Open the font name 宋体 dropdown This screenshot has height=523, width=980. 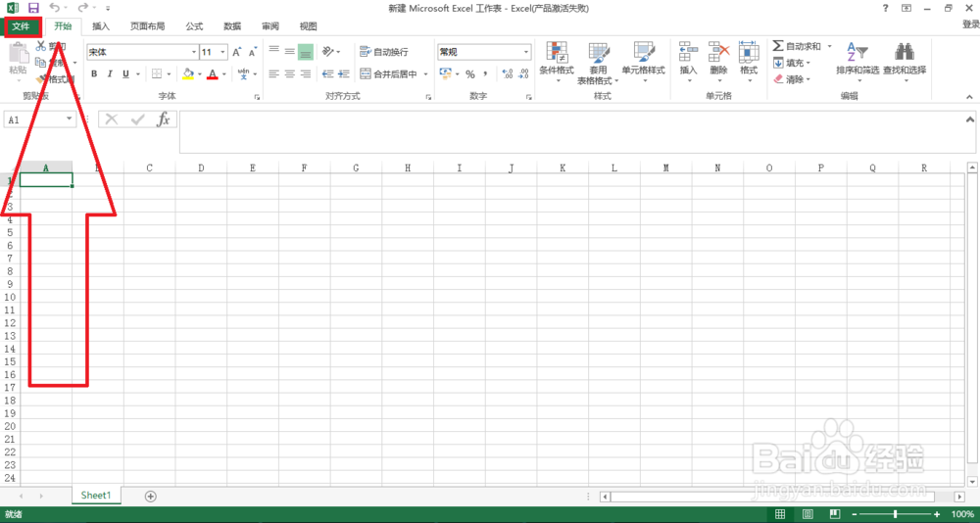(194, 53)
